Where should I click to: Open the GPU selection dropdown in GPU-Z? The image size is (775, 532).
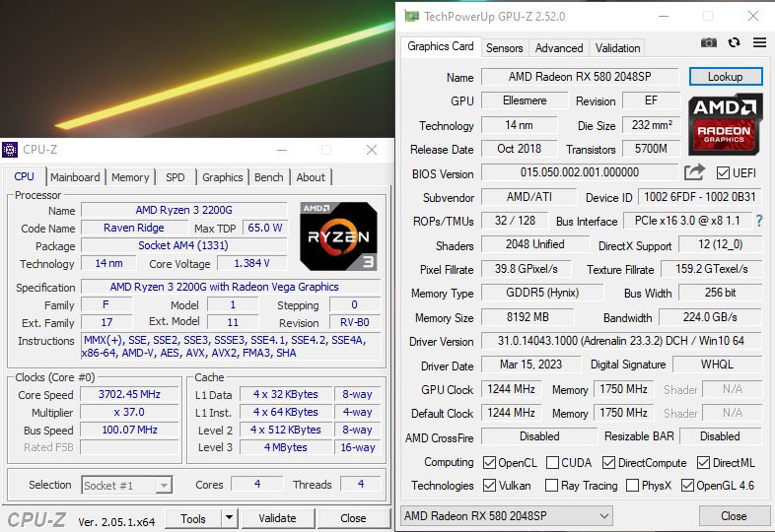click(x=507, y=516)
